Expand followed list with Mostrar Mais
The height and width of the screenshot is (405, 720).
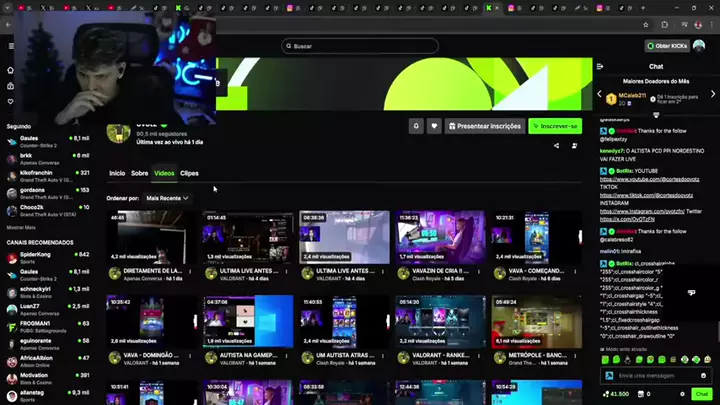tap(22, 227)
